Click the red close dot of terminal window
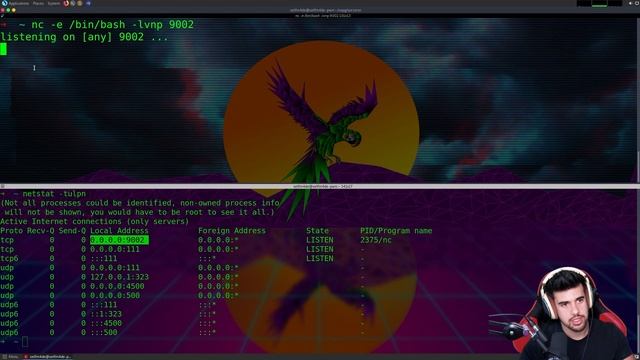This screenshot has width=640, height=360. click(2, 10)
